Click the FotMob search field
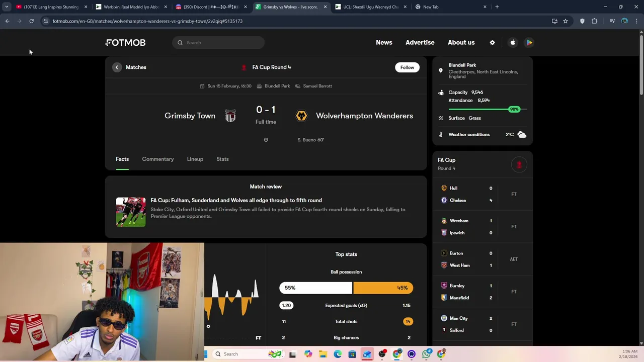Image resolution: width=644 pixels, height=362 pixels. pos(218,43)
